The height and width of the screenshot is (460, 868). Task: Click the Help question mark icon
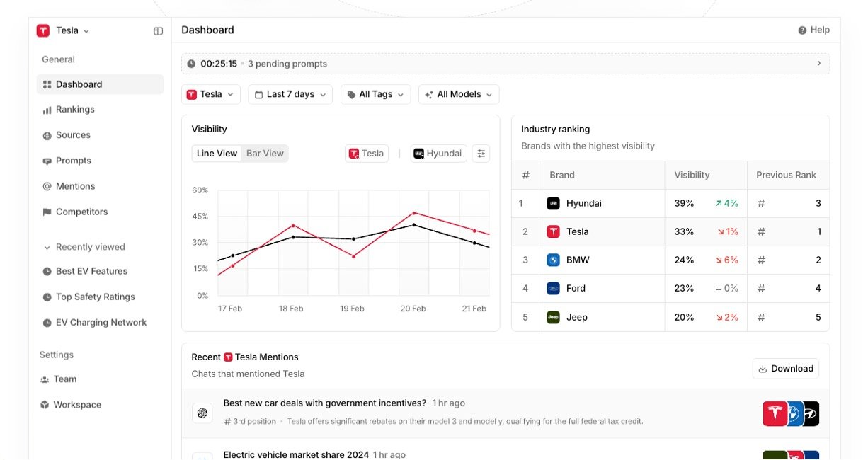point(802,30)
